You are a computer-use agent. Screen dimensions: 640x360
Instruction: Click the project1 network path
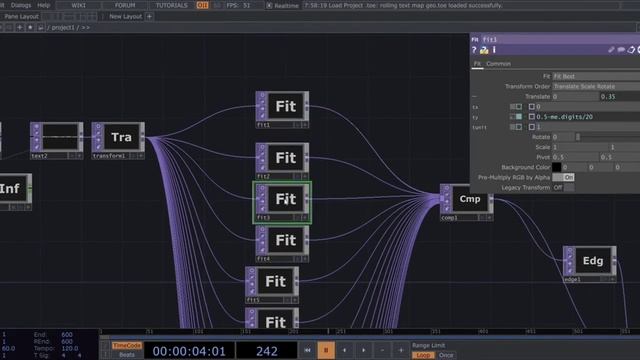point(63,27)
